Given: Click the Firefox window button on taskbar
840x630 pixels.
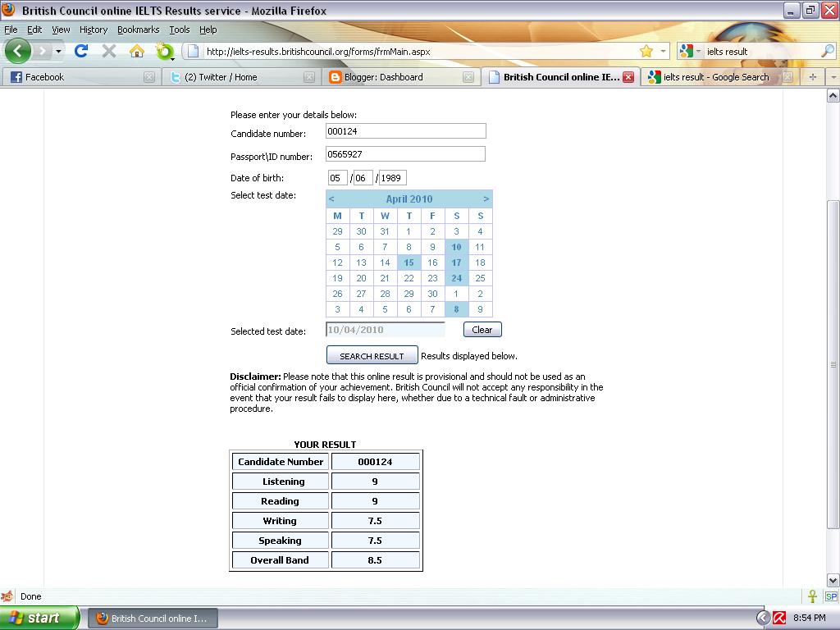Looking at the screenshot, I should point(153,617).
